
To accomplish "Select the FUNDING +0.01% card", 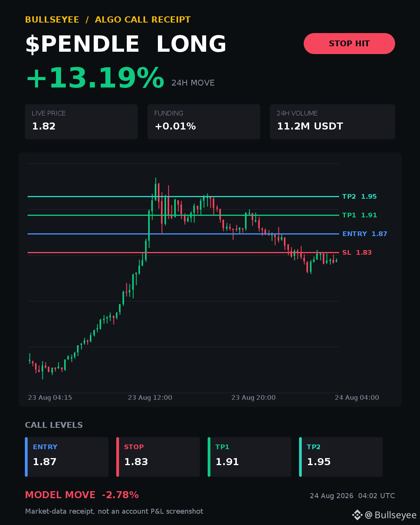I will coord(204,122).
